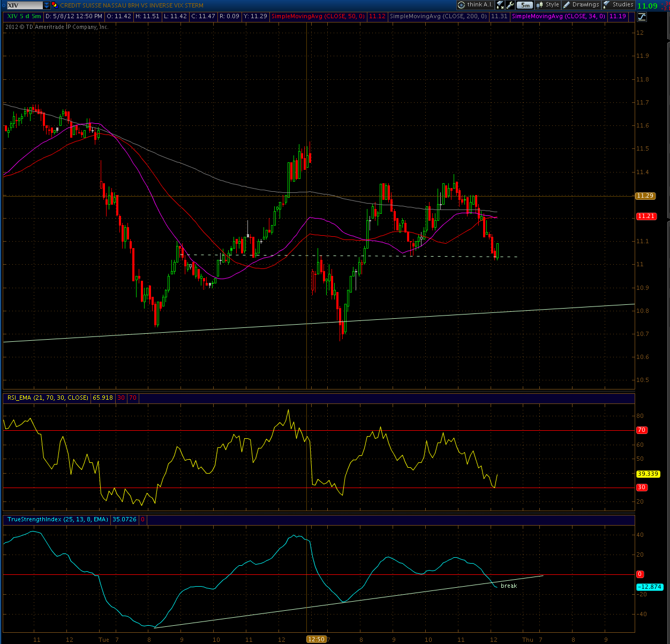Click the D: 5/8/12 12:50 PM date readout
This screenshot has height=644, width=670.
74,16
